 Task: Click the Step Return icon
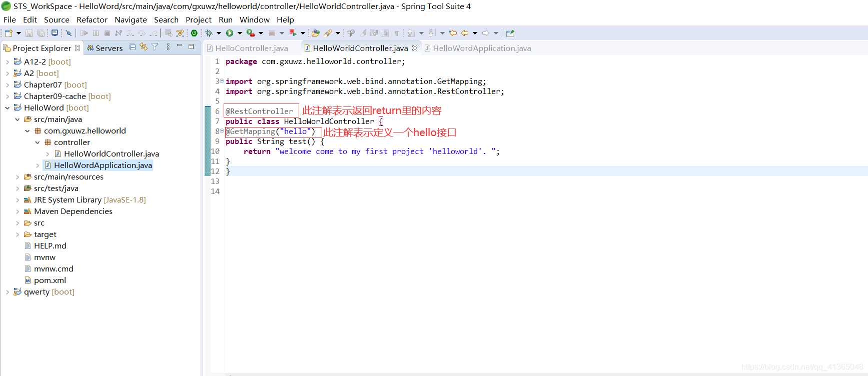click(153, 33)
